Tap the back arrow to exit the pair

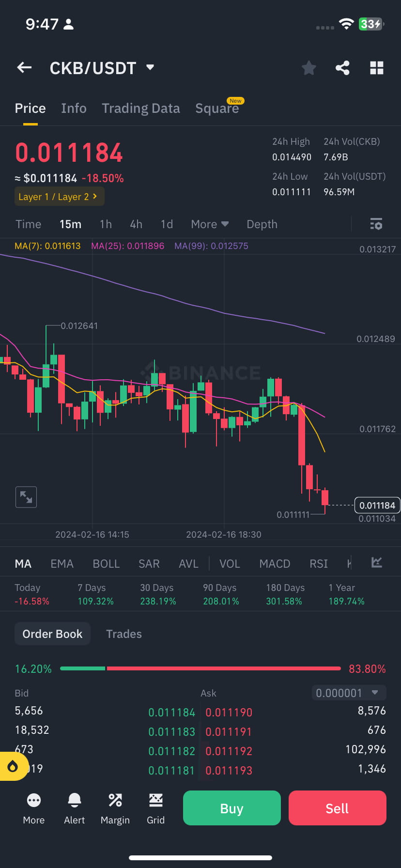point(24,67)
